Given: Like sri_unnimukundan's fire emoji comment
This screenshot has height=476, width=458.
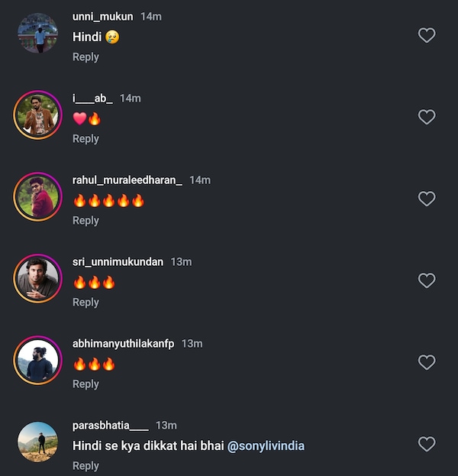Looking at the screenshot, I should 427,280.
